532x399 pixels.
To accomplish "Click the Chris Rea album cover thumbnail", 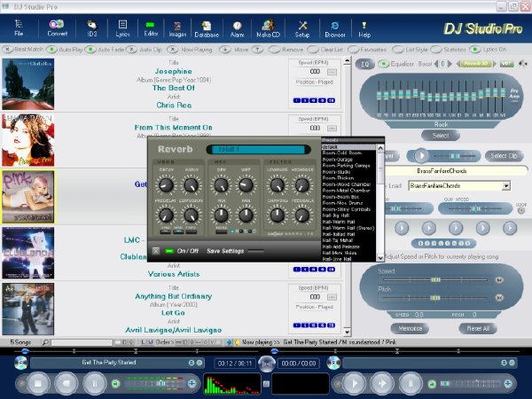I will pos(28,84).
